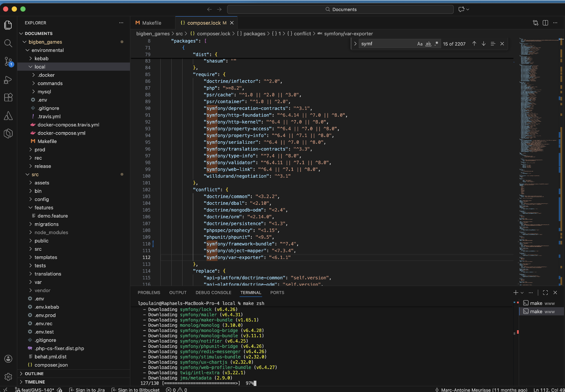Open the Manage settings gear icon
Screen dimensions: 565x392
tap(8, 377)
